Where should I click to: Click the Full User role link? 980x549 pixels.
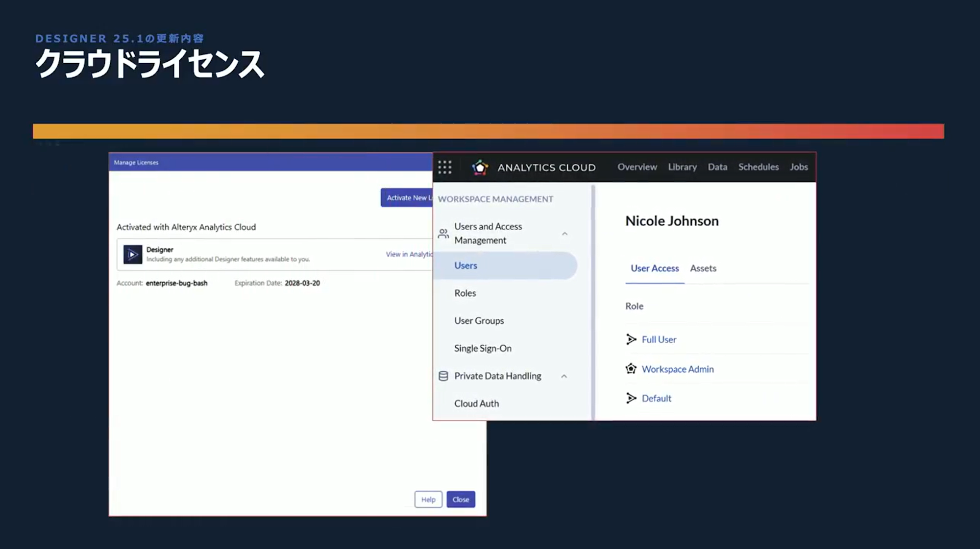coord(659,339)
